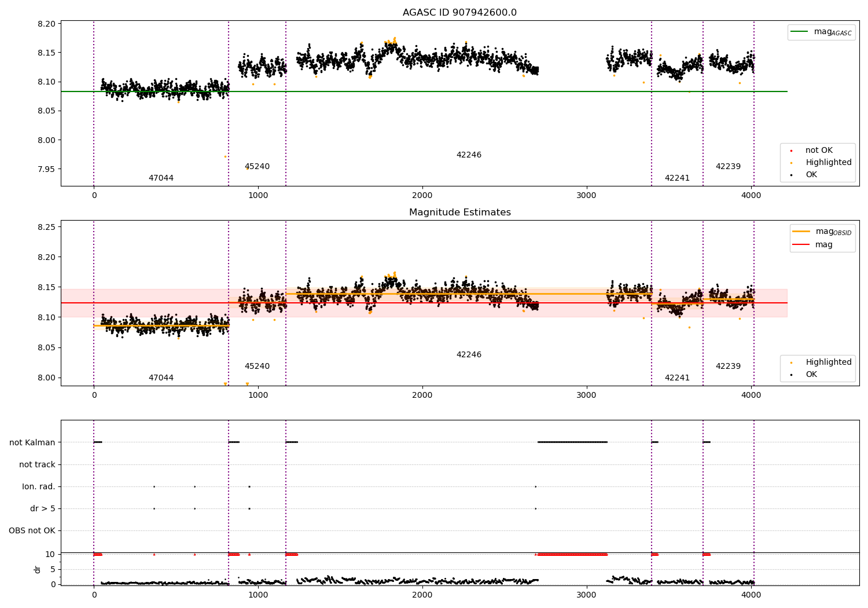
Task: Click the 5 tick on the dr axis
Action: (x=53, y=569)
